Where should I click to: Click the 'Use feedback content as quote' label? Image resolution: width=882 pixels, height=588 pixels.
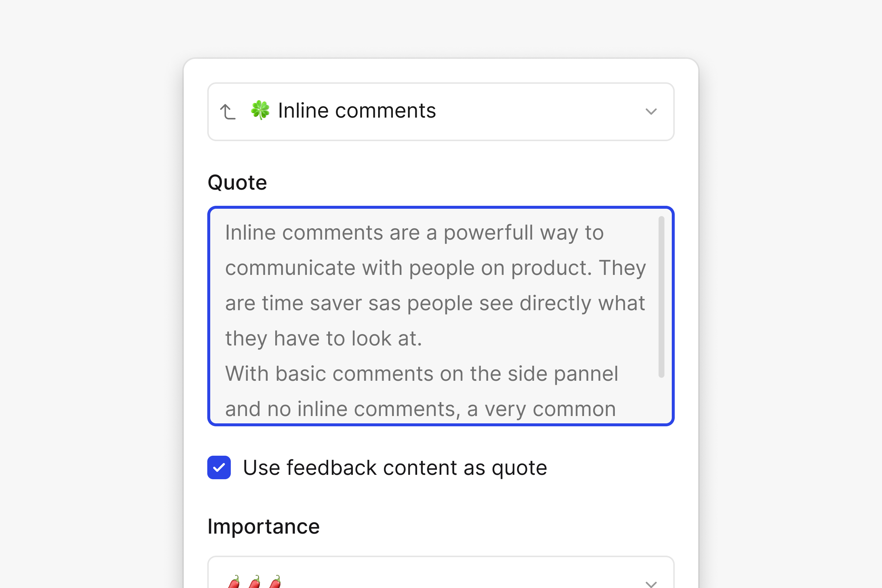coord(395,467)
